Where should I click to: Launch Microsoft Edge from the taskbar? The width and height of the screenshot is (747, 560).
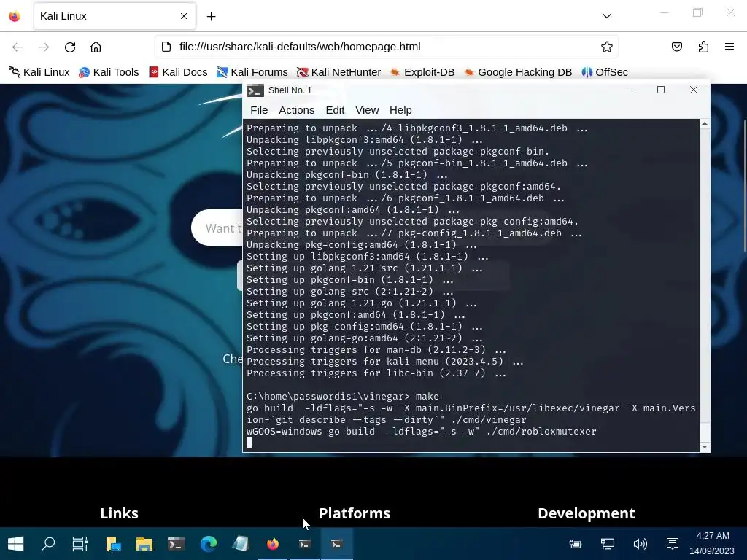click(x=208, y=544)
